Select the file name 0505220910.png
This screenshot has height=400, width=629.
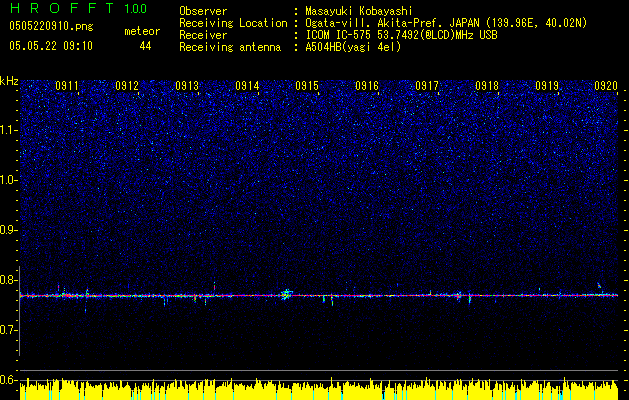pos(51,27)
